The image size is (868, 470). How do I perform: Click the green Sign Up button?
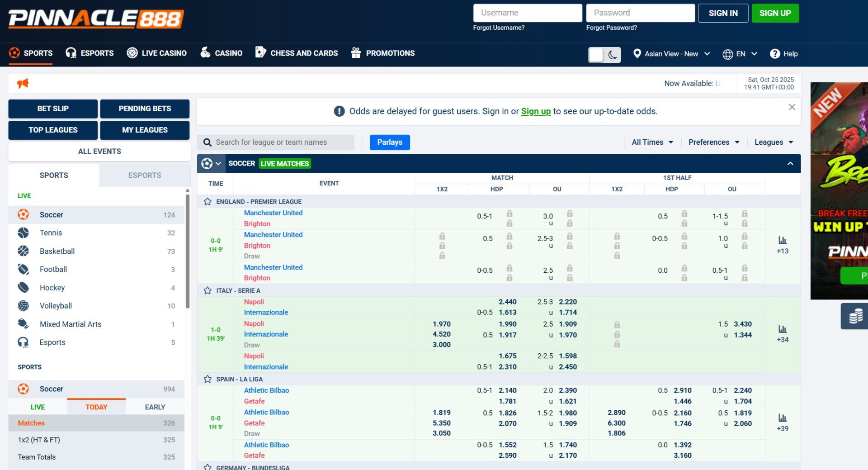click(x=775, y=13)
